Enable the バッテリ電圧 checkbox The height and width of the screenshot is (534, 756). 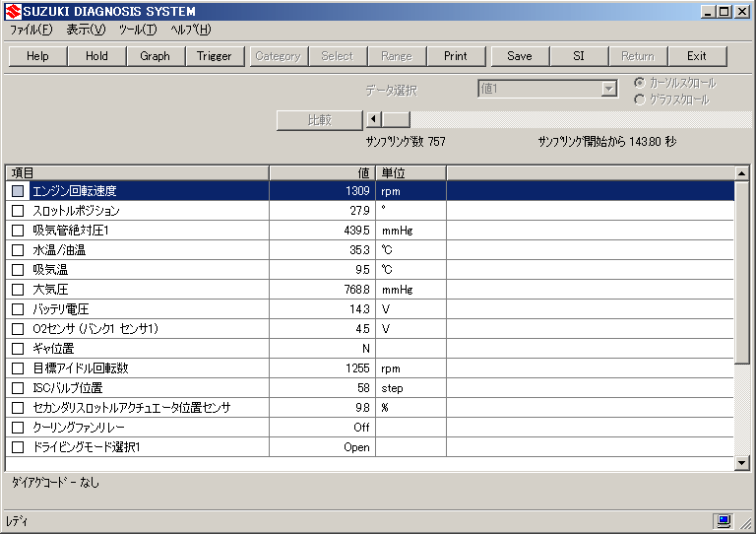18,309
